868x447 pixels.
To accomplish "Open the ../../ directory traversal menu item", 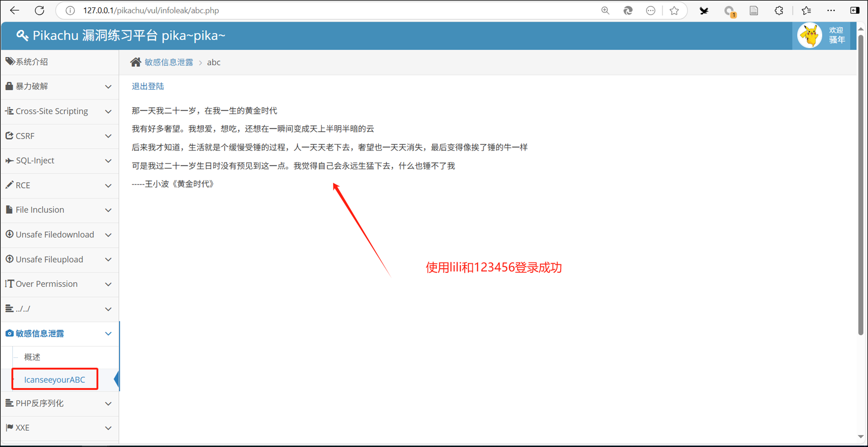I will tap(60, 309).
